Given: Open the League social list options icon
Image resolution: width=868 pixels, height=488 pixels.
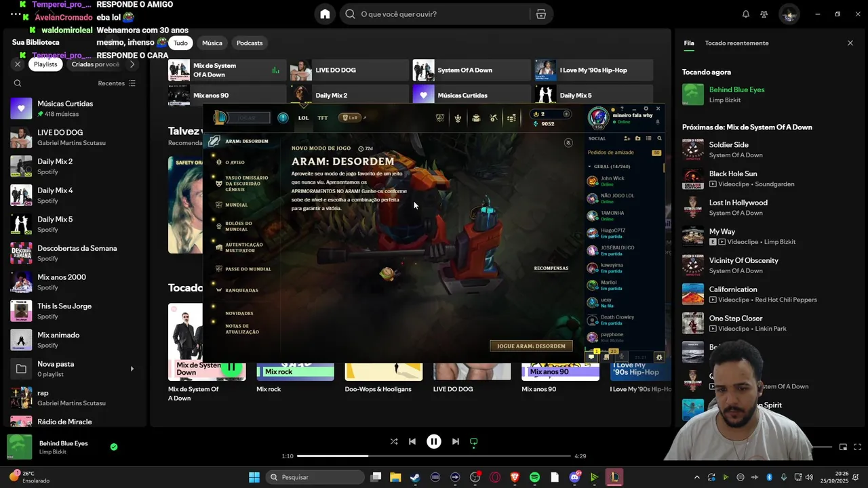Looking at the screenshot, I should [x=648, y=138].
